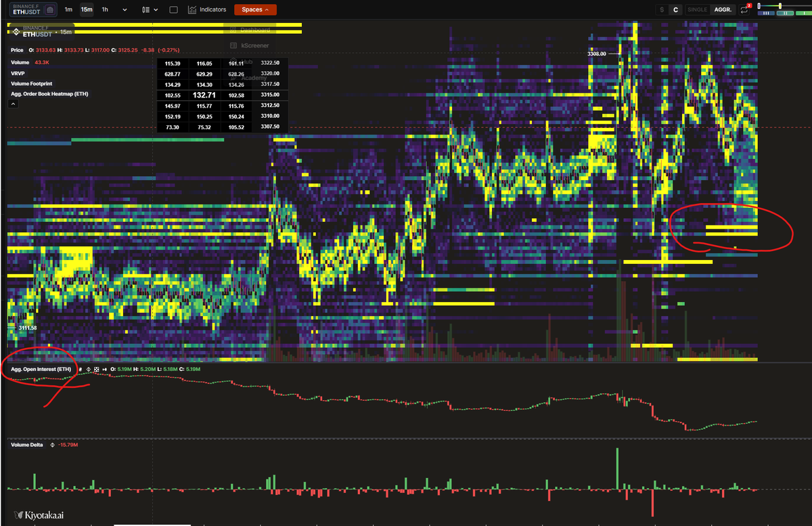This screenshot has width=812, height=526.
Task: Expand the timeframe list chevron
Action: click(x=125, y=9)
